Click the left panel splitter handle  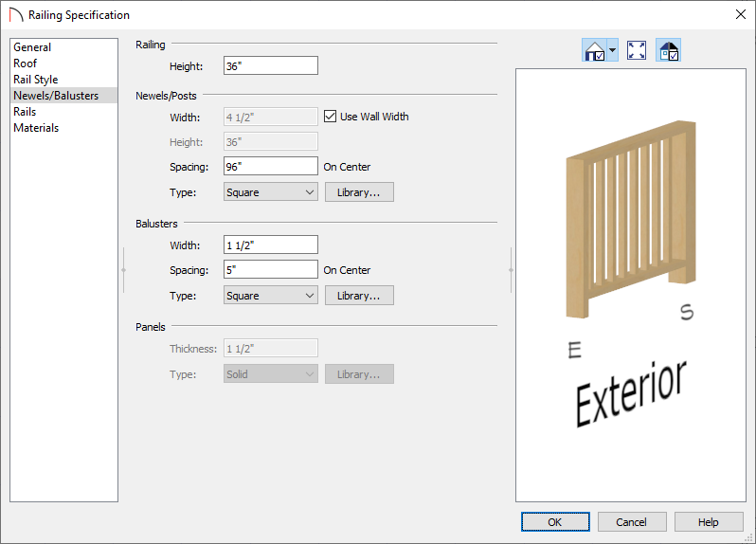(124, 270)
